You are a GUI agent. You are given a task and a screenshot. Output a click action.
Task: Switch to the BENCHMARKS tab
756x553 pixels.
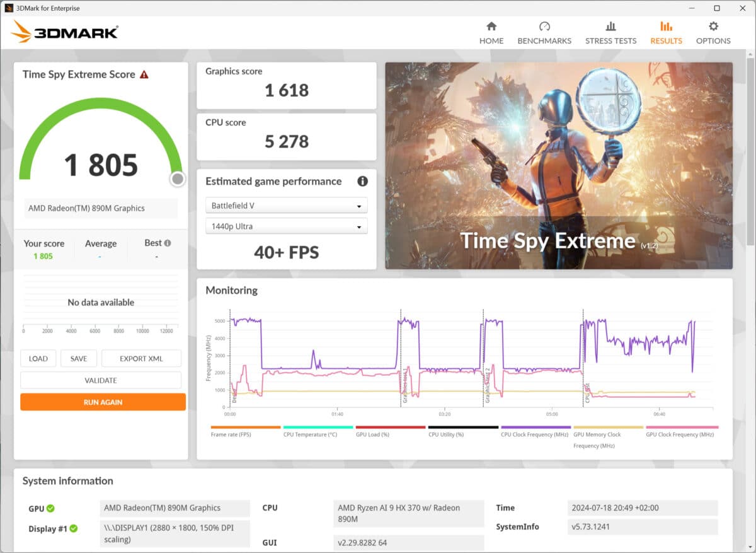tap(544, 33)
